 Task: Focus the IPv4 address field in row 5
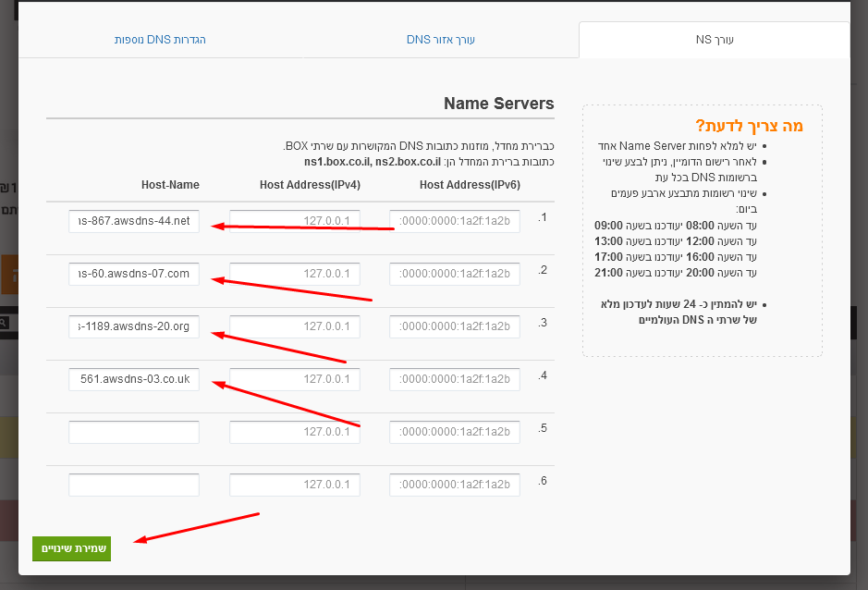(x=295, y=432)
